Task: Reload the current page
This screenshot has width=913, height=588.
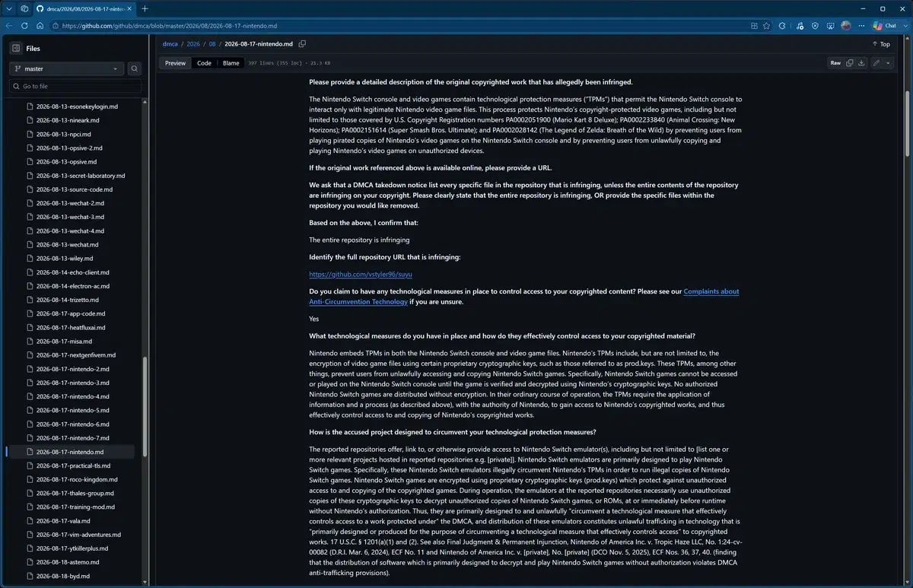Action: coord(24,25)
